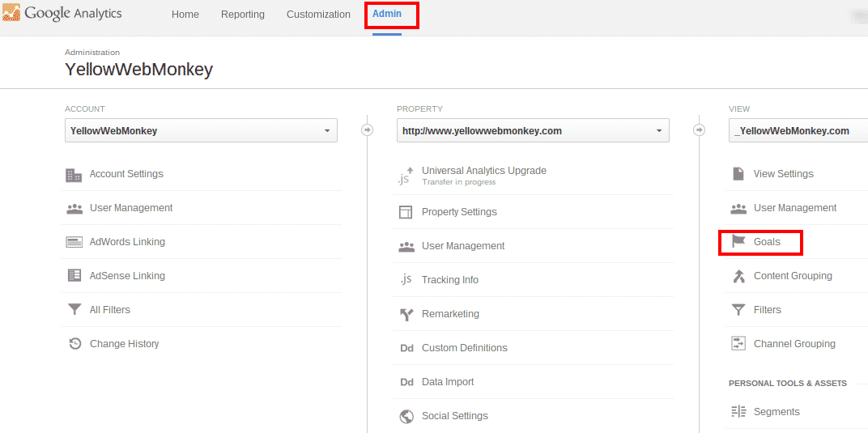This screenshot has height=433, width=868.
Task: Click the Change History clock icon
Action: pyautogui.click(x=74, y=343)
